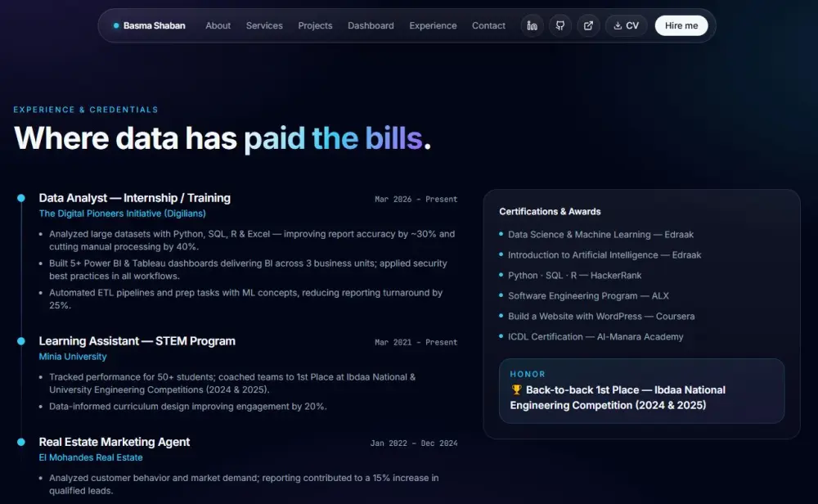
Task: Go to Basma Shaban home logo
Action: pyautogui.click(x=149, y=25)
